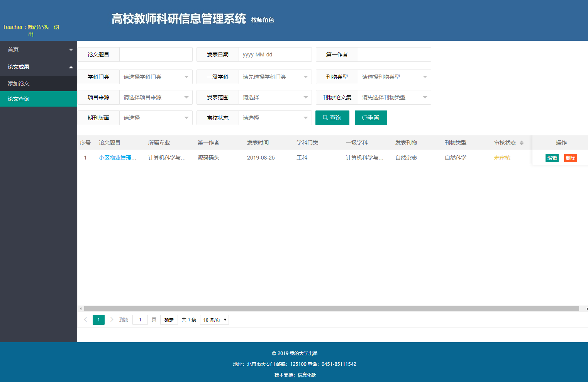Click the next page arrow in pagination
The height and width of the screenshot is (382, 588).
click(x=112, y=319)
